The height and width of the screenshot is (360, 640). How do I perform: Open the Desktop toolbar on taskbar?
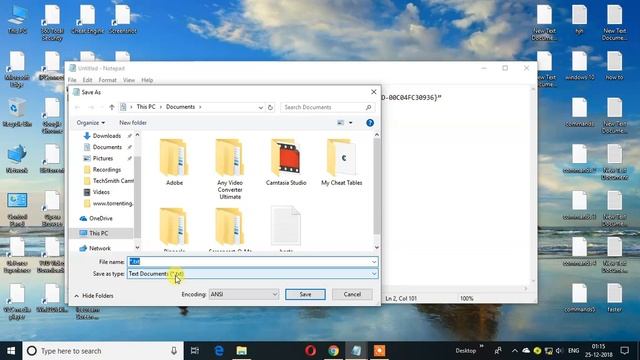[466, 351]
